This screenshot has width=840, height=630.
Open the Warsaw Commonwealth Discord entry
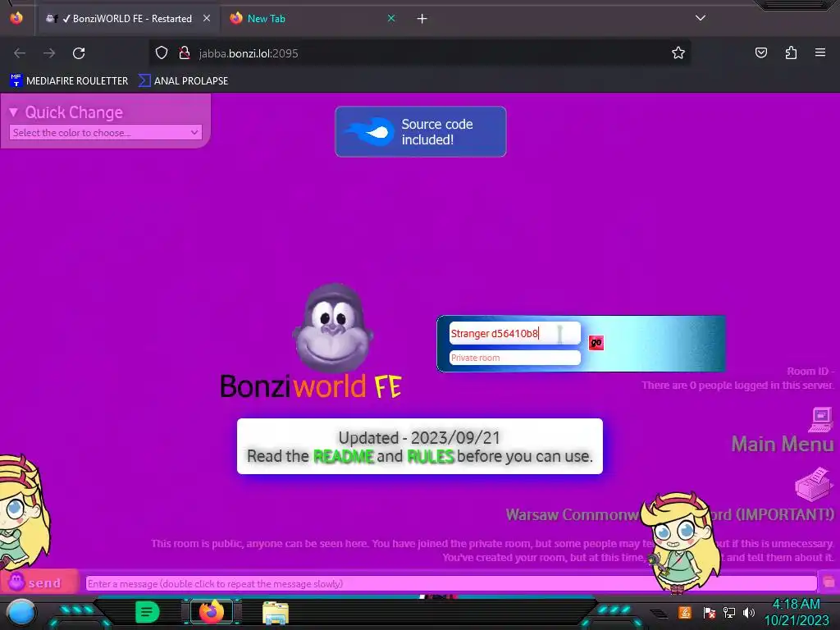(669, 515)
